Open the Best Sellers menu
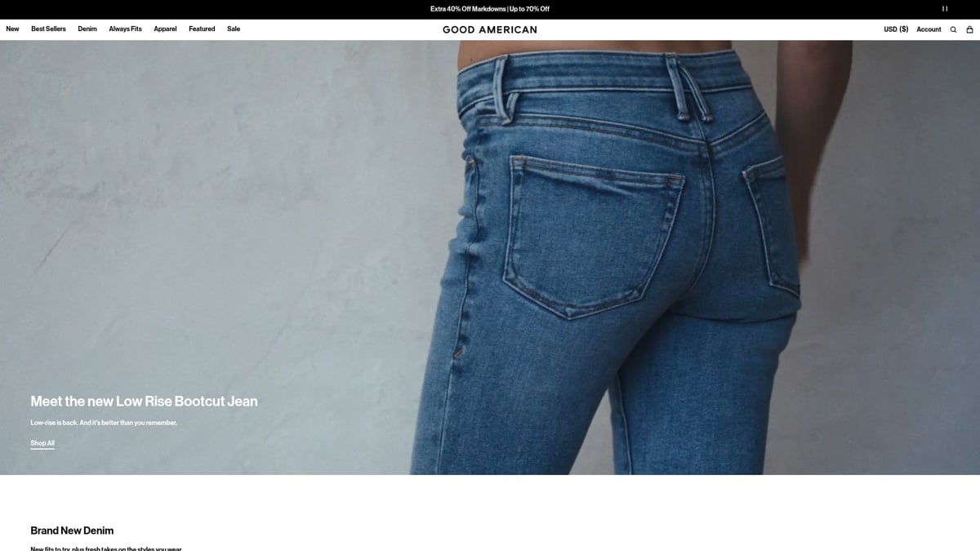 48,29
